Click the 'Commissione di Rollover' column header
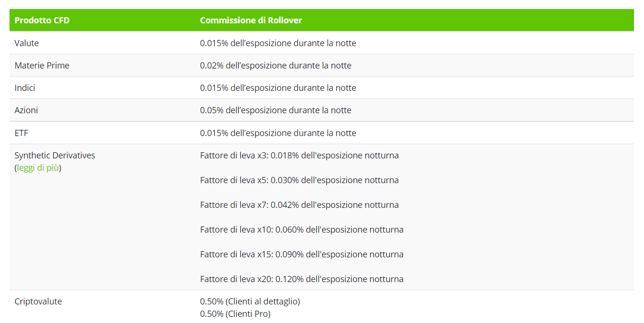The image size is (644, 323). coord(251,20)
